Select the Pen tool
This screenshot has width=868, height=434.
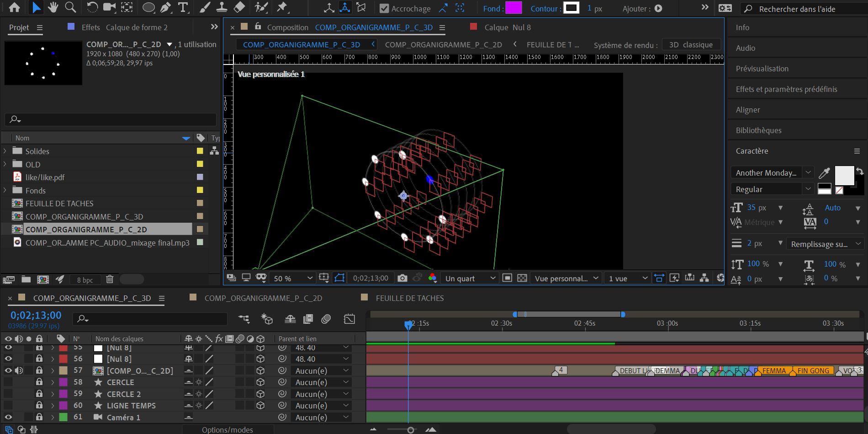tap(165, 7)
